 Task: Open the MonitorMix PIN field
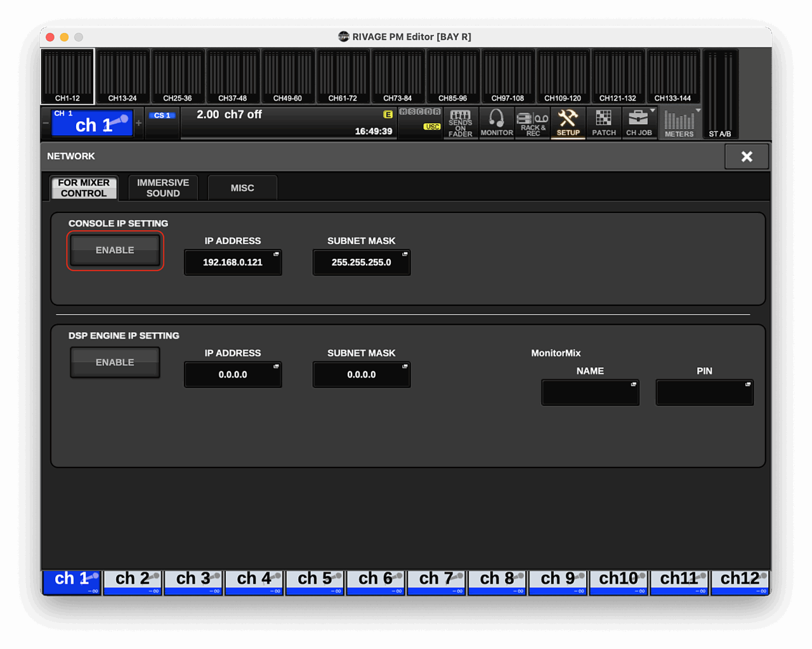point(704,392)
